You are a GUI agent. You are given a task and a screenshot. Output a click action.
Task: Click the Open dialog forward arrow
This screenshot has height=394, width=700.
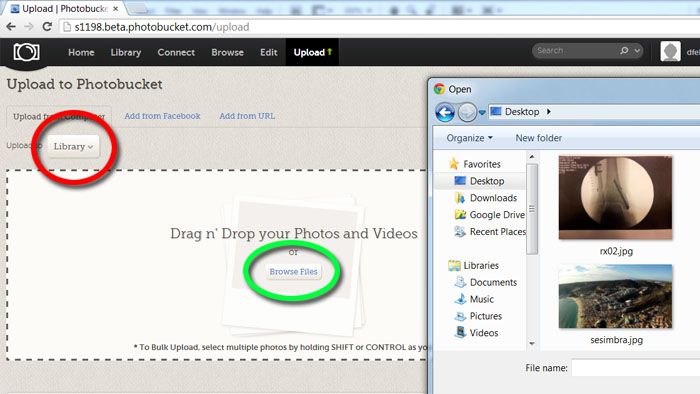point(467,112)
